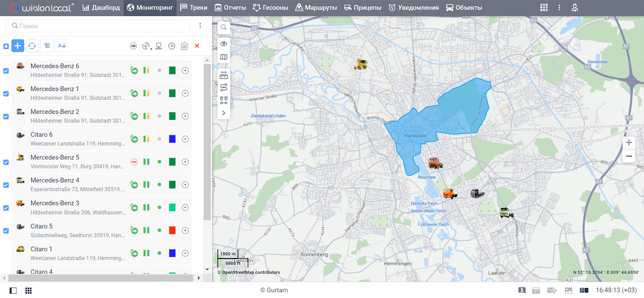Expand the map tools chevron arrow
The width and height of the screenshot is (644, 298).
click(x=224, y=113)
